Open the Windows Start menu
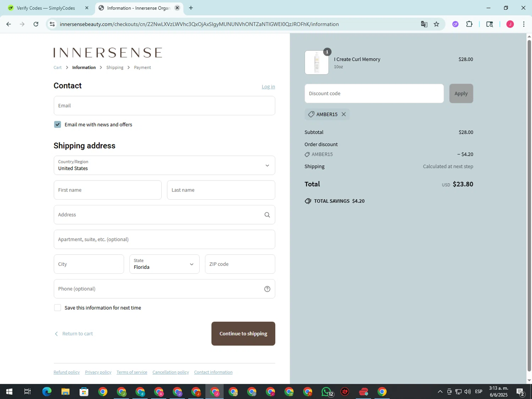Image resolution: width=532 pixels, height=399 pixels. coord(9,392)
